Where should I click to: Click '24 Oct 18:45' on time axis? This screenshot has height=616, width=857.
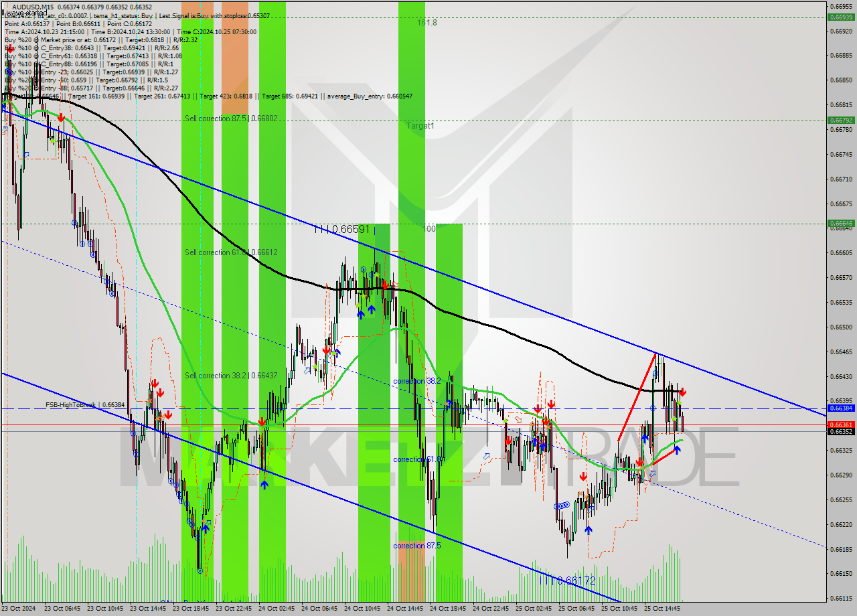[x=447, y=609]
